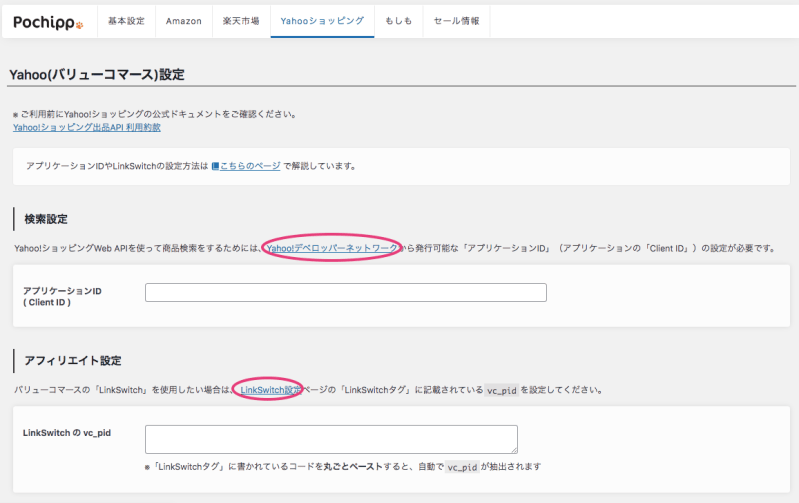Open Yahoo!ショッピング出品API 利用約款 link

[x=87, y=127]
